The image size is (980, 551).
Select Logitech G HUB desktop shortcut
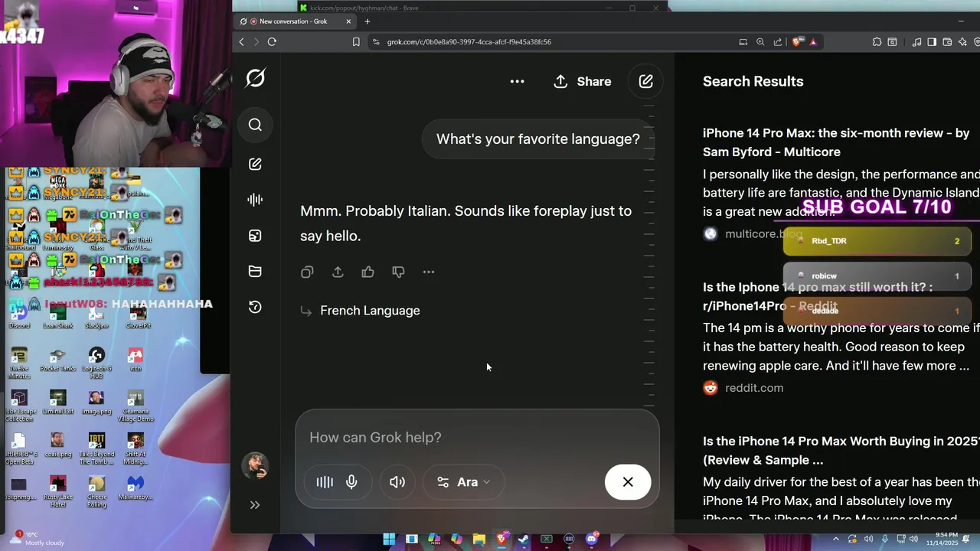tap(96, 361)
